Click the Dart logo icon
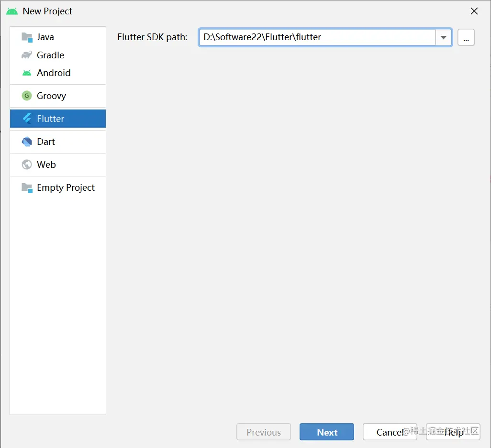Viewport: 491px width, 448px height. (x=27, y=142)
